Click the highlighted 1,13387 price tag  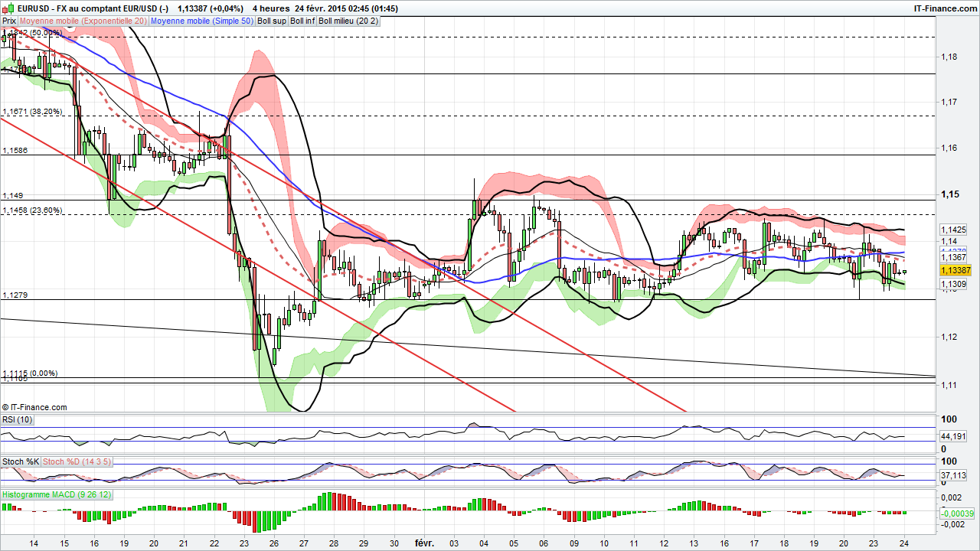pyautogui.click(x=954, y=270)
